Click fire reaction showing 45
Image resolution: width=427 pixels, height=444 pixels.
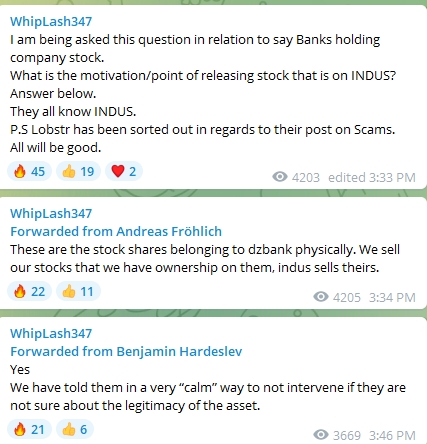click(x=29, y=172)
